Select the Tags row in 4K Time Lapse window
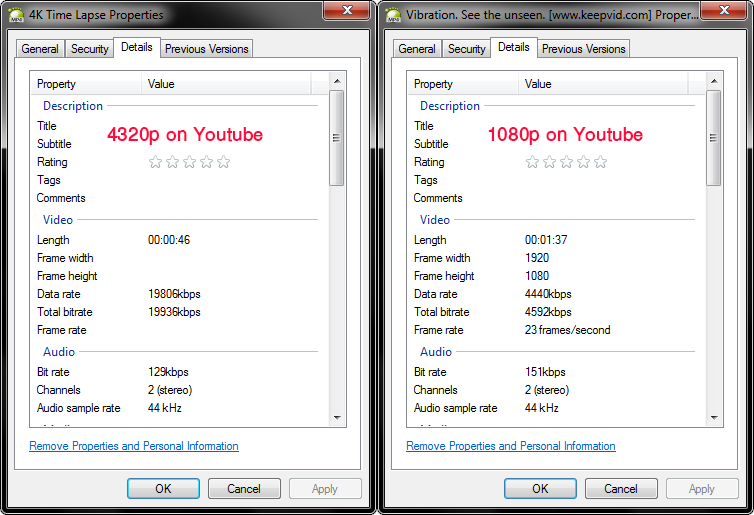This screenshot has width=754, height=515. coord(179,180)
